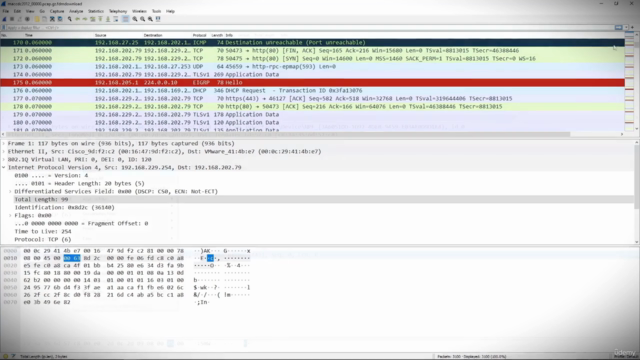Viewport: 640px width, 360px height.
Task: Open the Analyze menu
Action: pyautogui.click(x=76, y=11)
